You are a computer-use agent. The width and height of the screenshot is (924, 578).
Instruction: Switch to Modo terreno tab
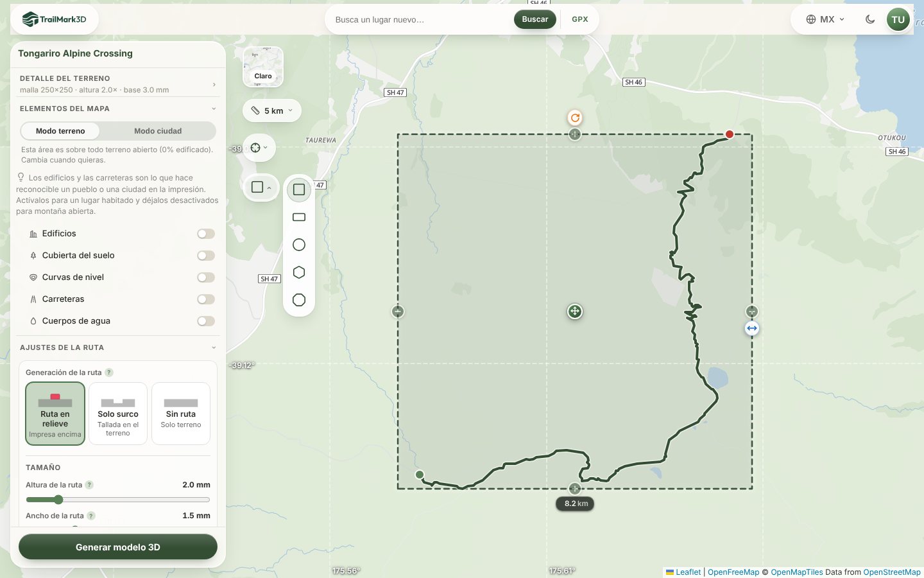pyautogui.click(x=60, y=131)
